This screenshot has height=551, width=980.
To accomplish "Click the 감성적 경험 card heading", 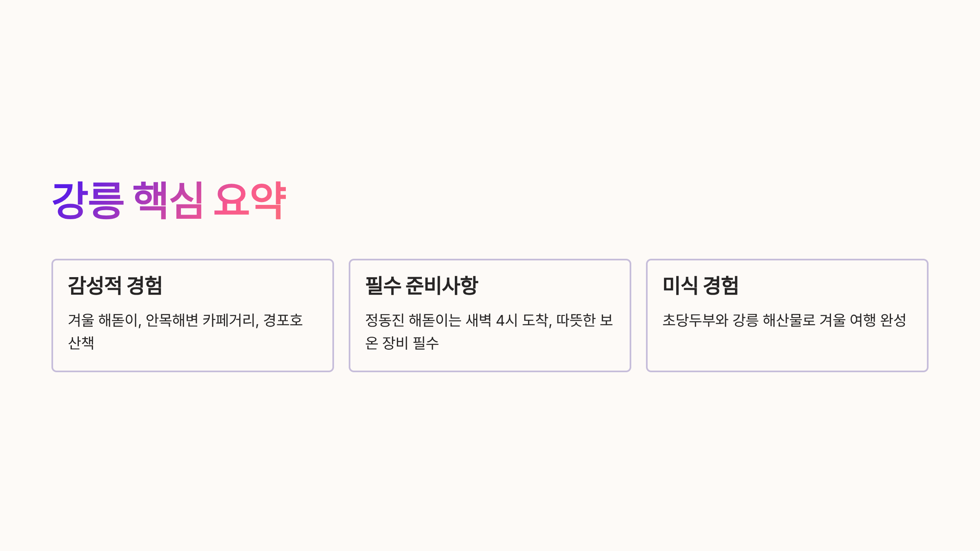I will tap(115, 285).
